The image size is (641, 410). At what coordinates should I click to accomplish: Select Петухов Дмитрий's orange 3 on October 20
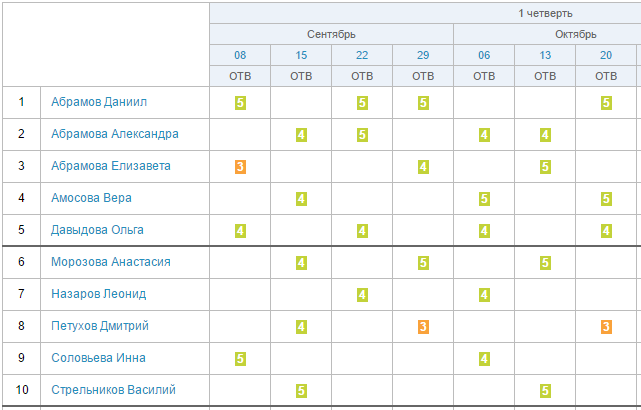tap(606, 327)
